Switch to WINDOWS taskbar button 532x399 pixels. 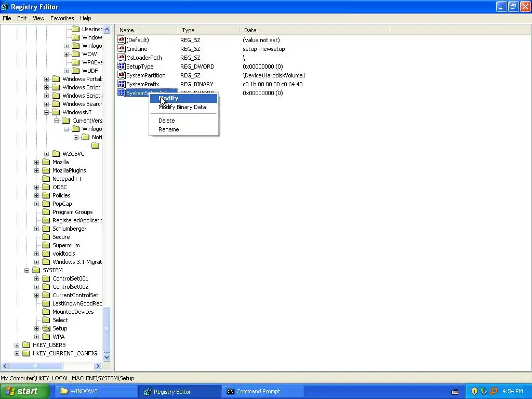[x=96, y=392]
